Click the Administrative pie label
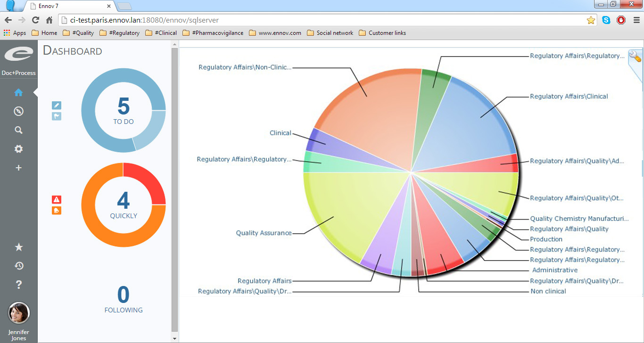The width and height of the screenshot is (644, 343). (x=555, y=270)
